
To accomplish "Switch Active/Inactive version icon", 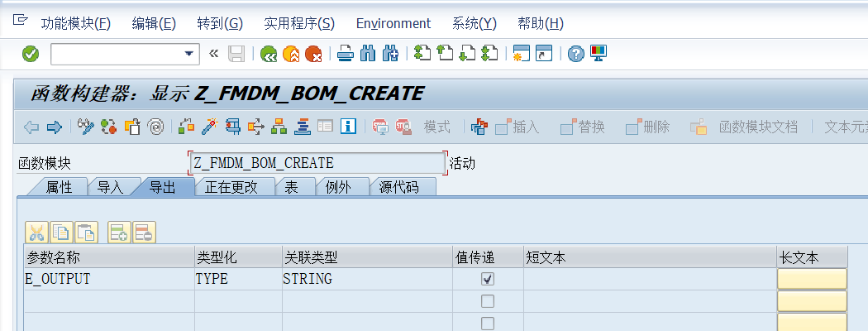I will click(109, 127).
